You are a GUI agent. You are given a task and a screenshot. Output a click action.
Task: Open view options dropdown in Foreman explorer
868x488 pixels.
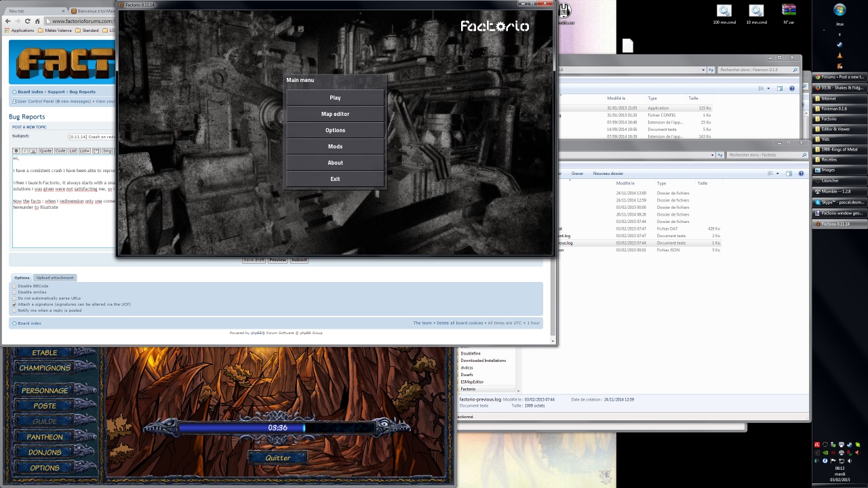pos(769,88)
